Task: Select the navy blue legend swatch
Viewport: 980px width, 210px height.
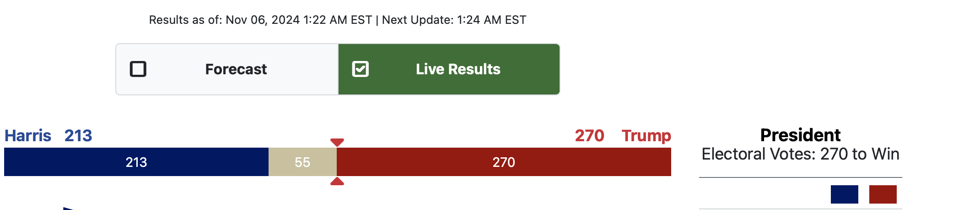Action: (844, 194)
